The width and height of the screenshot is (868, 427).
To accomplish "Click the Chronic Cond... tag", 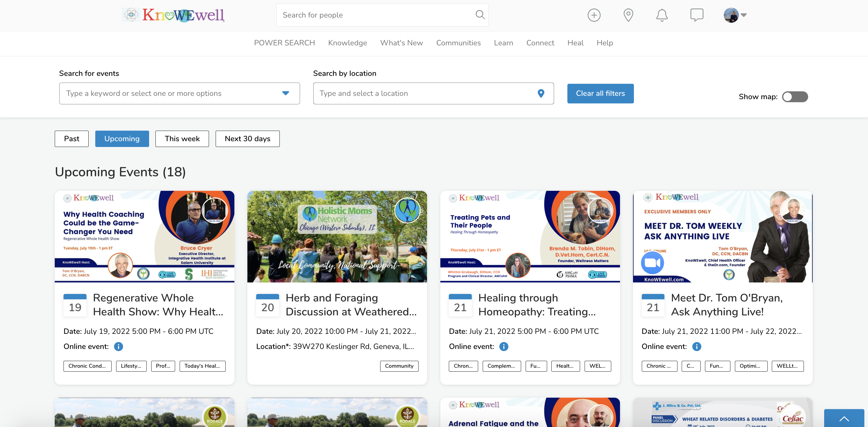I will [x=87, y=366].
